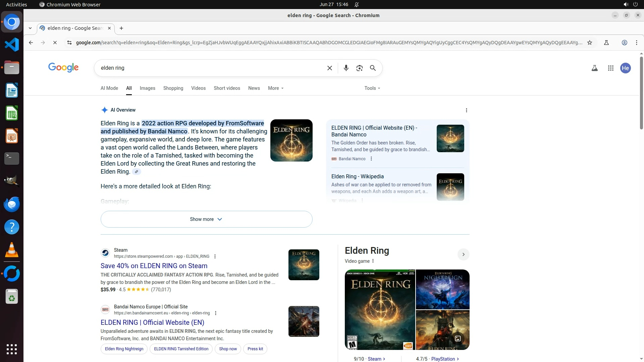Click the Elden Ring Nightreign chip
Viewport: 644px width, 362px height.
pos(124,349)
